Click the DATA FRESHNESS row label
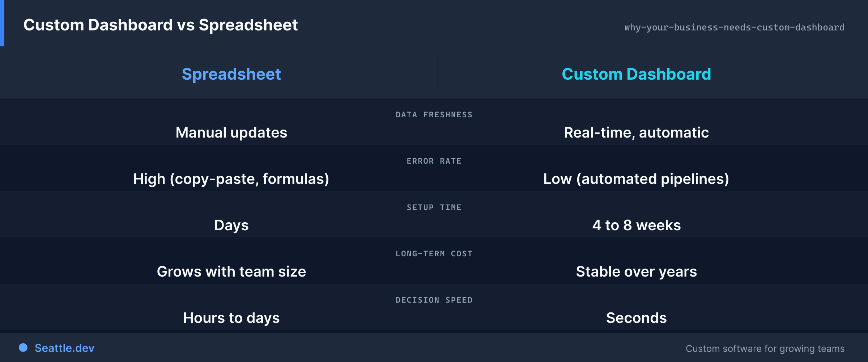The image size is (868, 362). [434, 115]
